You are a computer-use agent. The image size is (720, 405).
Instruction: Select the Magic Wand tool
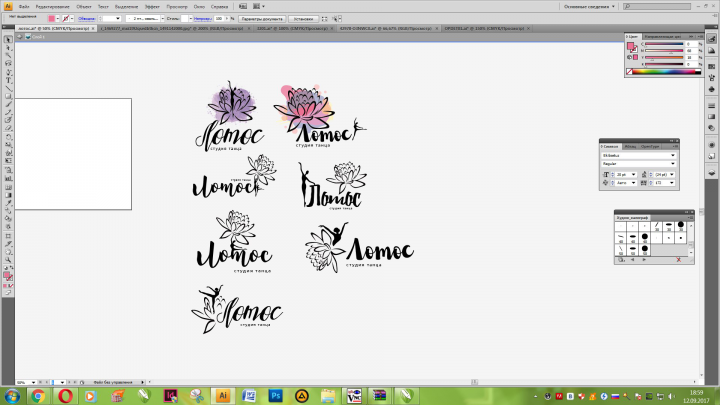[8, 56]
